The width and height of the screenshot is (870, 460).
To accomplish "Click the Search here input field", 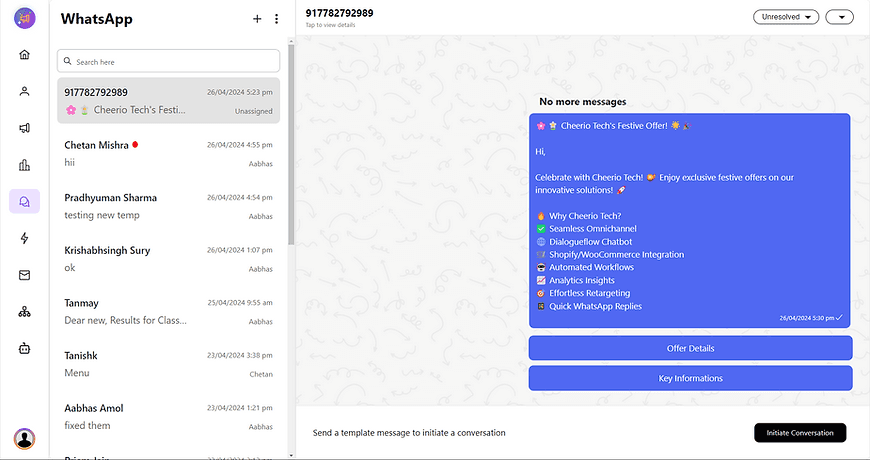I will click(168, 61).
